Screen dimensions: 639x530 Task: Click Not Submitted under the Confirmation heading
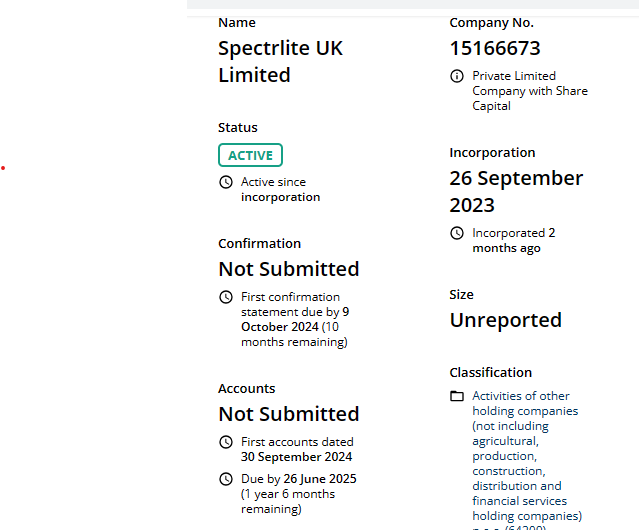coord(289,269)
